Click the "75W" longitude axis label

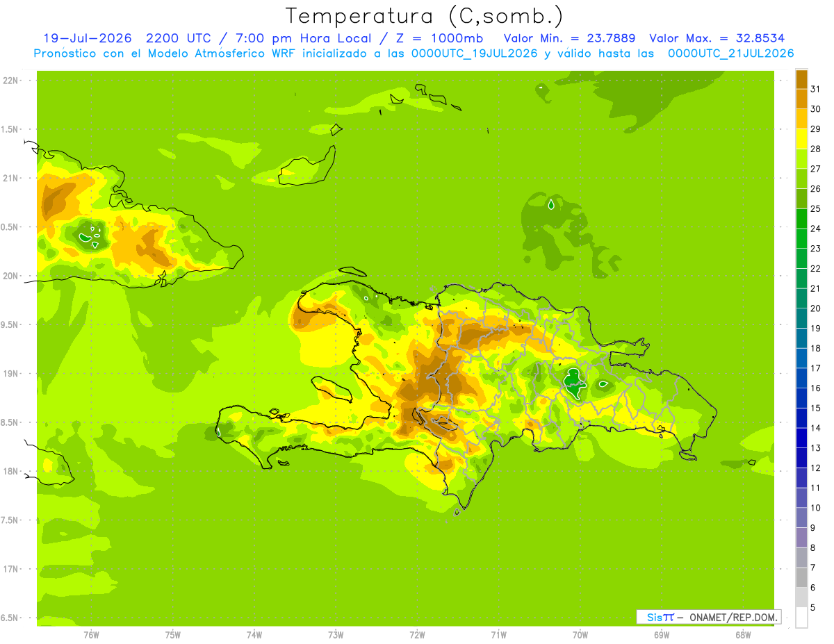(x=173, y=634)
